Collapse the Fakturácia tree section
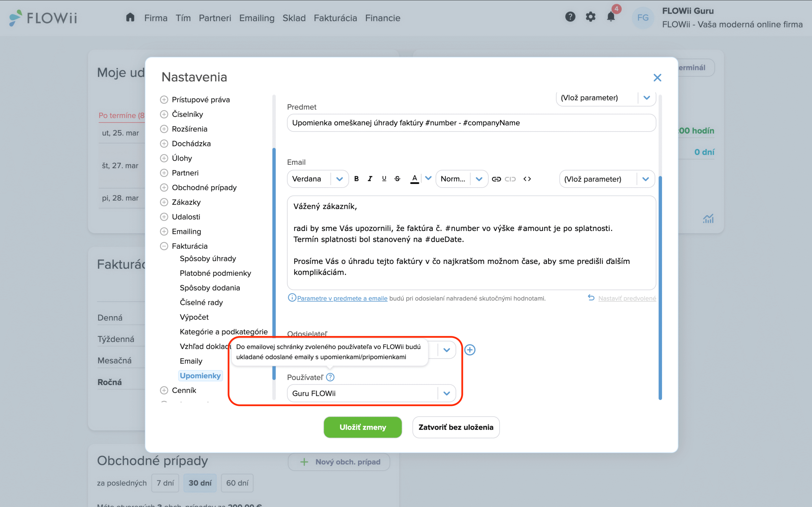Image resolution: width=812 pixels, height=507 pixels. click(164, 246)
